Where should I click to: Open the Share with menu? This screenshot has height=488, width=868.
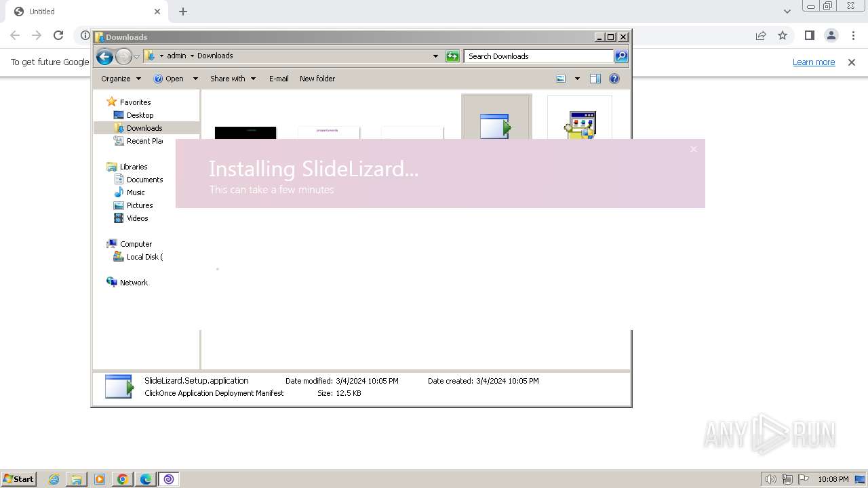[233, 79]
